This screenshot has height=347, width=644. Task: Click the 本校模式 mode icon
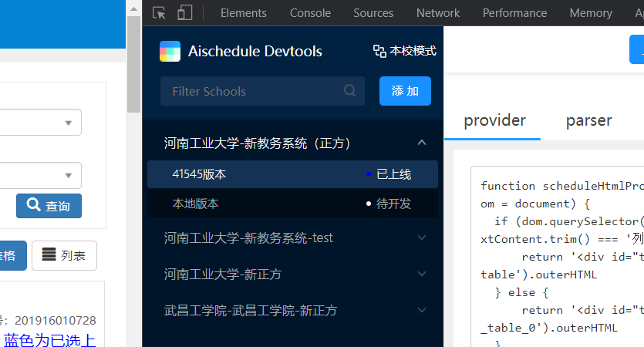pos(379,51)
